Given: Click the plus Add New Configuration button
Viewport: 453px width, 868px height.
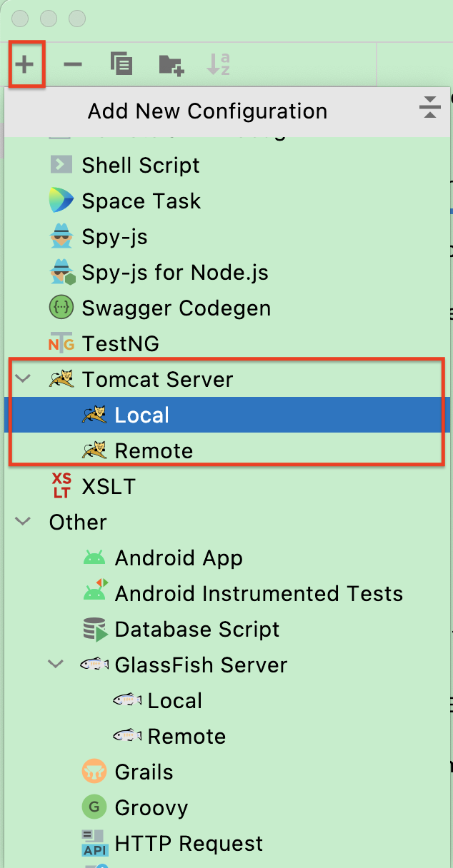Looking at the screenshot, I should (x=25, y=65).
